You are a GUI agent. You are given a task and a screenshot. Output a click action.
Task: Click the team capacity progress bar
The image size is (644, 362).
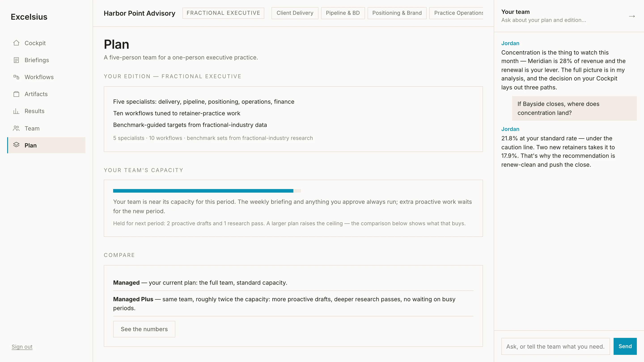[x=207, y=191]
